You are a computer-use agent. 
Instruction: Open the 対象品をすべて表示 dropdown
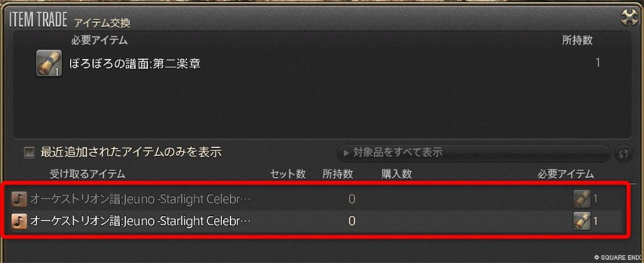474,153
